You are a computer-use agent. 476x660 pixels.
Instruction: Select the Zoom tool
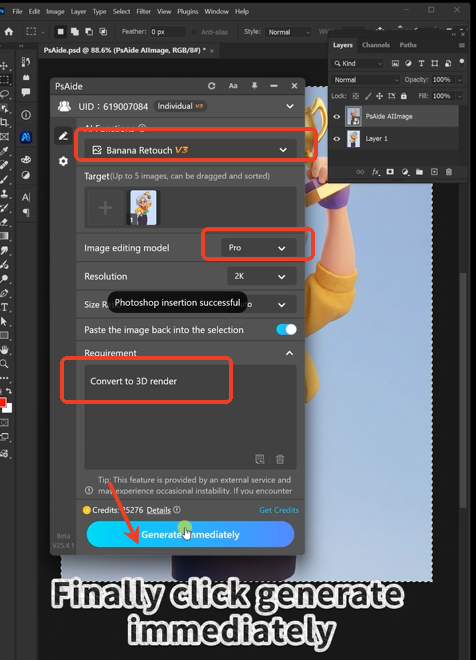click(x=4, y=364)
